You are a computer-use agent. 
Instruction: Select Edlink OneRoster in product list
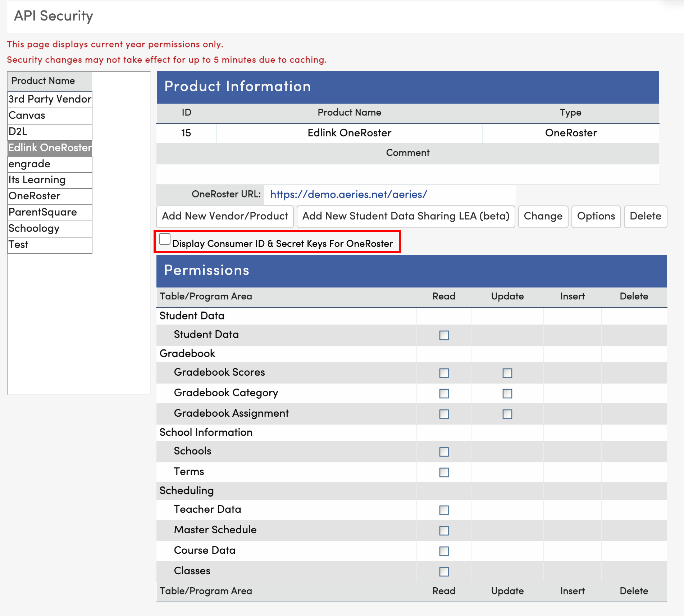point(50,148)
